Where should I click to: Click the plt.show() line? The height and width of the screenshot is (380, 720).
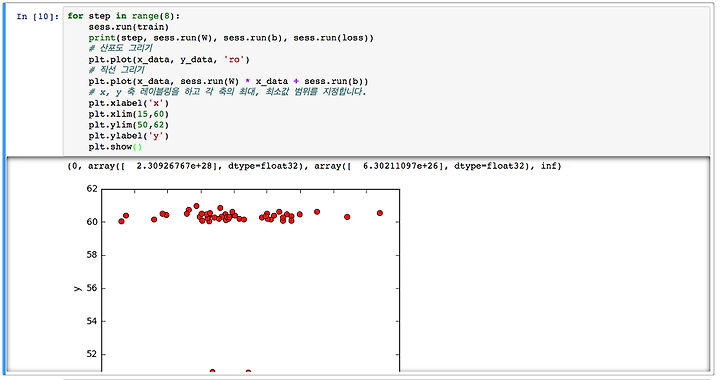[x=115, y=147]
